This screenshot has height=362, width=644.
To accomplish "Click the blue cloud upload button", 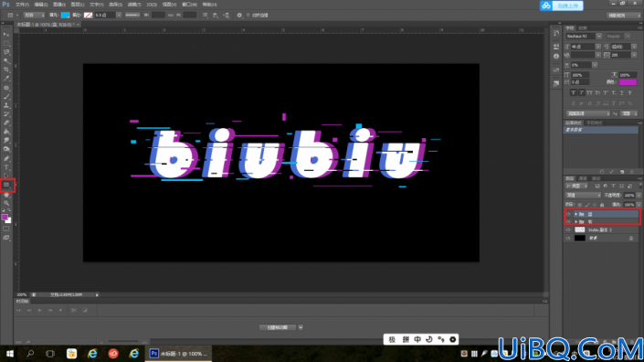I will pos(562,5).
